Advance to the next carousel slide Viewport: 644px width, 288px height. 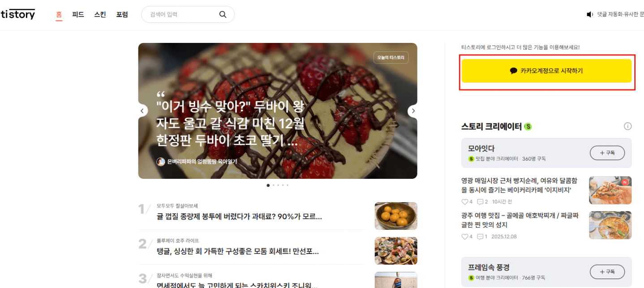pyautogui.click(x=413, y=111)
